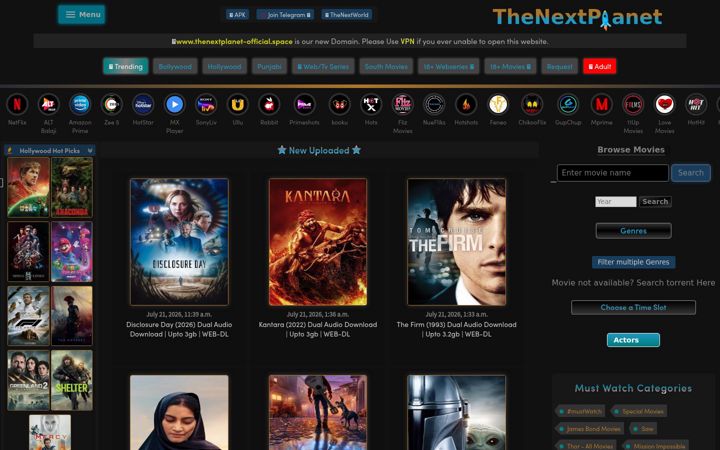This screenshot has height=450, width=720.
Task: Open the GupChup channel icon
Action: coord(568,104)
